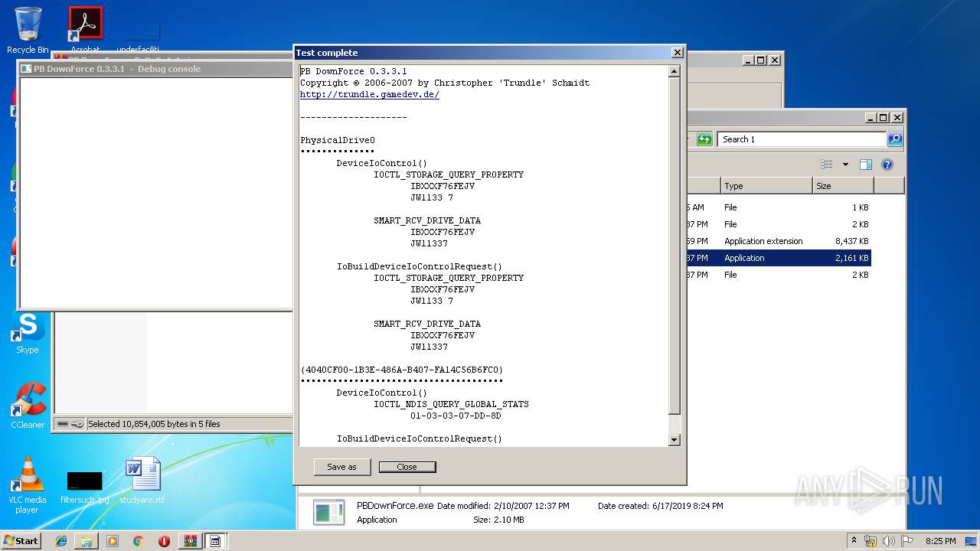Viewport: 980px width, 551px height.
Task: Click the Show desktop button in the taskbar
Action: pyautogui.click(x=972, y=541)
